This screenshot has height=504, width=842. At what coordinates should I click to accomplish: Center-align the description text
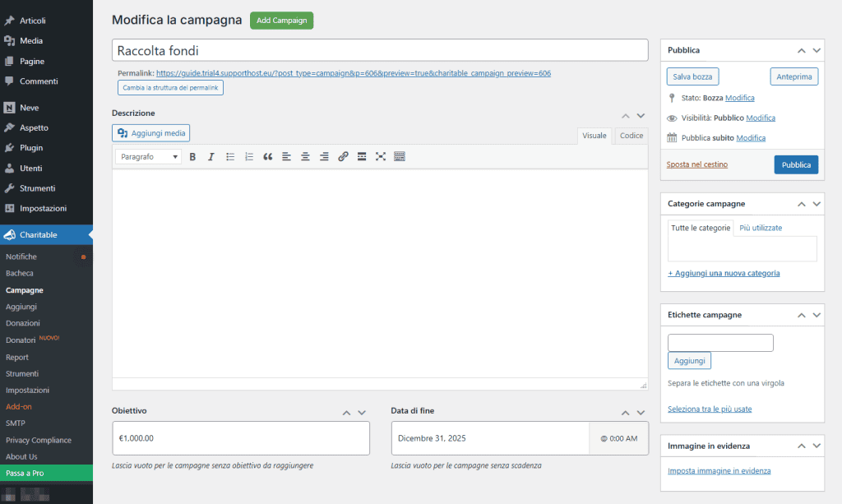(305, 156)
